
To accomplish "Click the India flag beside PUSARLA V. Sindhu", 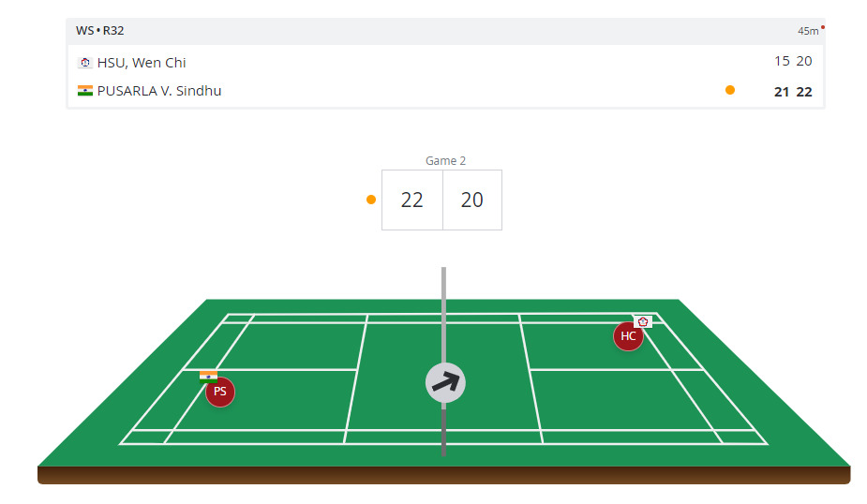I will (x=85, y=91).
